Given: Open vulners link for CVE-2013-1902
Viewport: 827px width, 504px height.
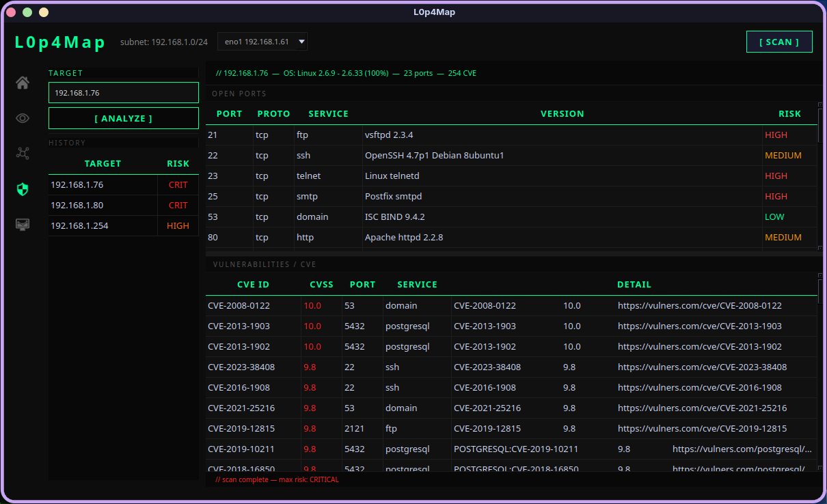Looking at the screenshot, I should (700, 347).
